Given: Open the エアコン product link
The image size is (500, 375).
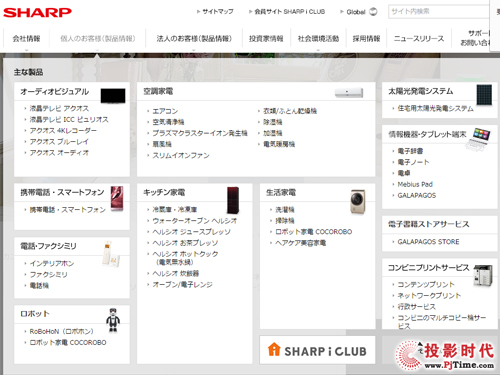Looking at the screenshot, I should point(165,111).
